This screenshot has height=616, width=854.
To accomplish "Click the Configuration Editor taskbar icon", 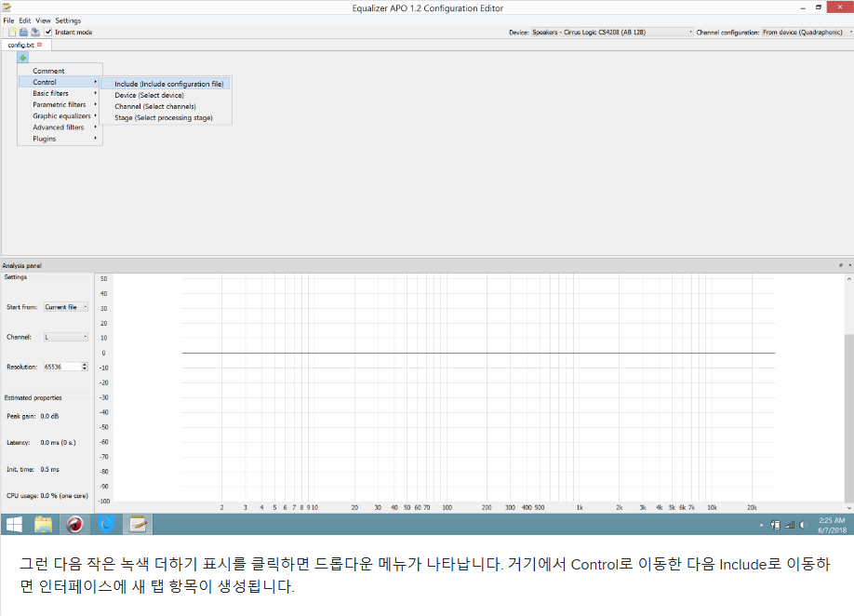I will click(x=138, y=525).
